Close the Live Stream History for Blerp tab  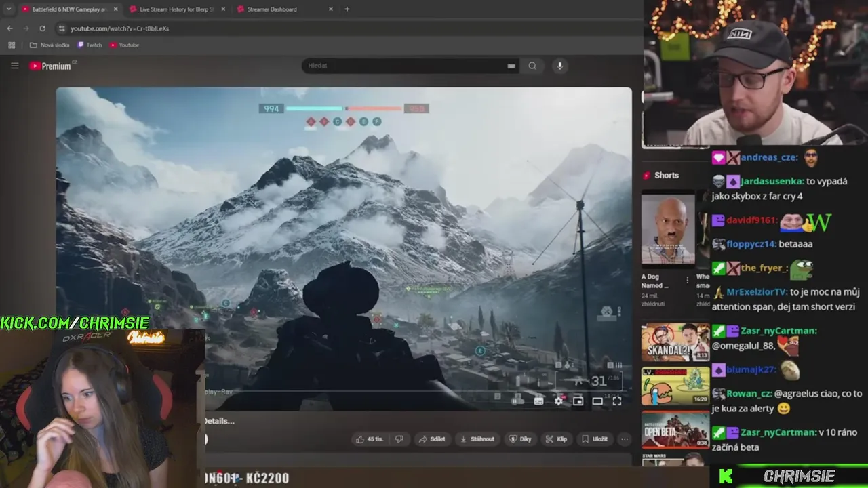(x=223, y=9)
